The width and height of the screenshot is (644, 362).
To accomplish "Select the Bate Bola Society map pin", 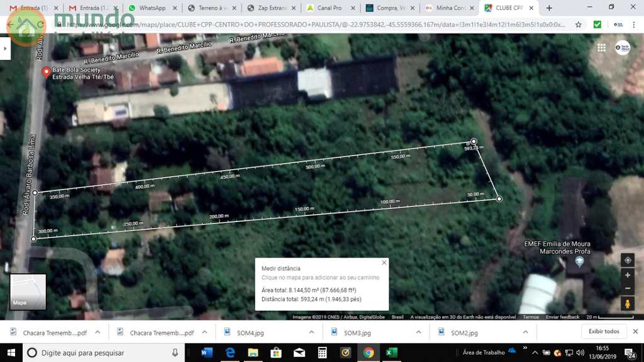I will click(47, 73).
